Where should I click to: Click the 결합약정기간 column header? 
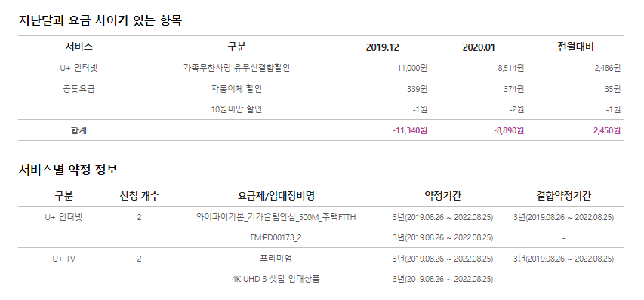pyautogui.click(x=563, y=196)
